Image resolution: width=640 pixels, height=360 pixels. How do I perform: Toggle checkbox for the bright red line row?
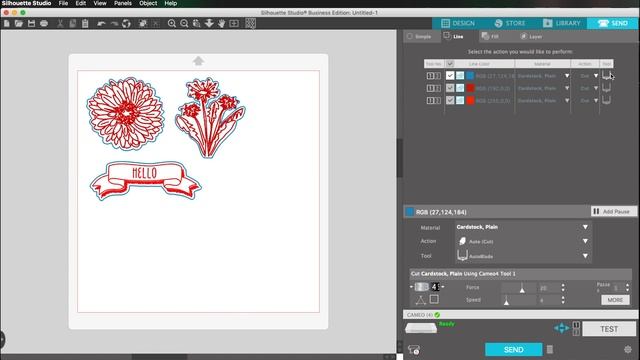click(450, 100)
